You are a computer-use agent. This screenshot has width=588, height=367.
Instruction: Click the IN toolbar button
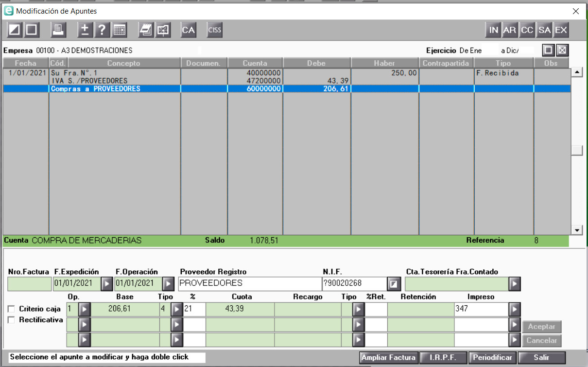point(494,30)
